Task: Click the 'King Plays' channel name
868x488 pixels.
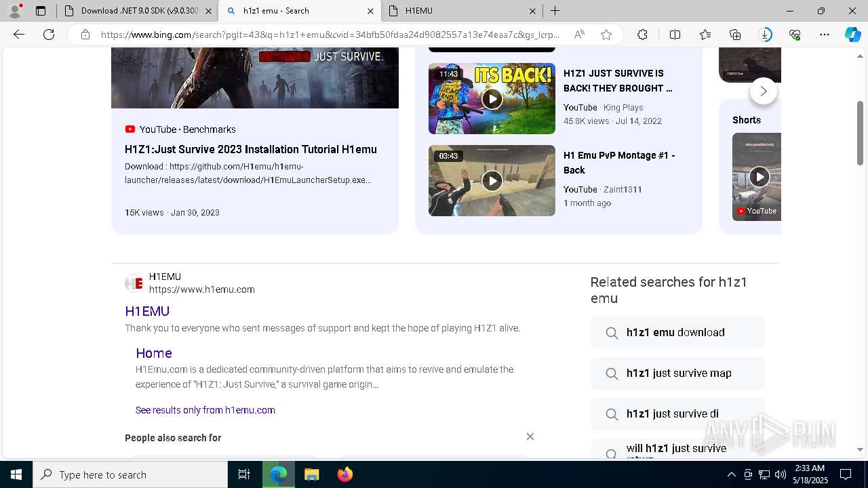Action: (623, 107)
